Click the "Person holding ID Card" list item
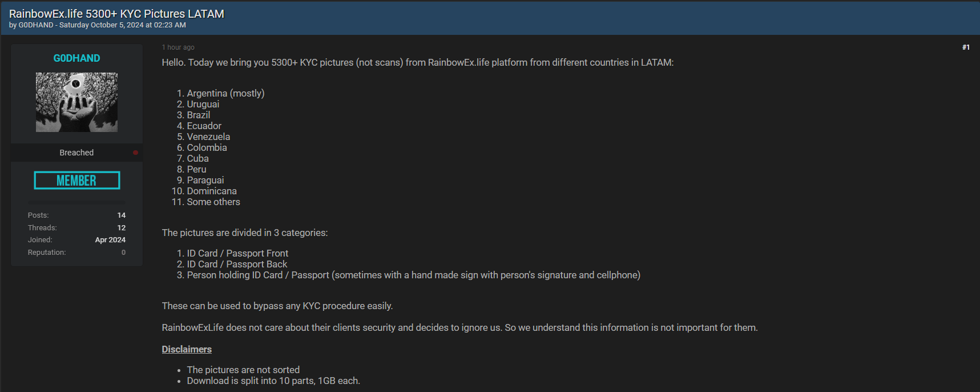The image size is (980, 392). [413, 275]
